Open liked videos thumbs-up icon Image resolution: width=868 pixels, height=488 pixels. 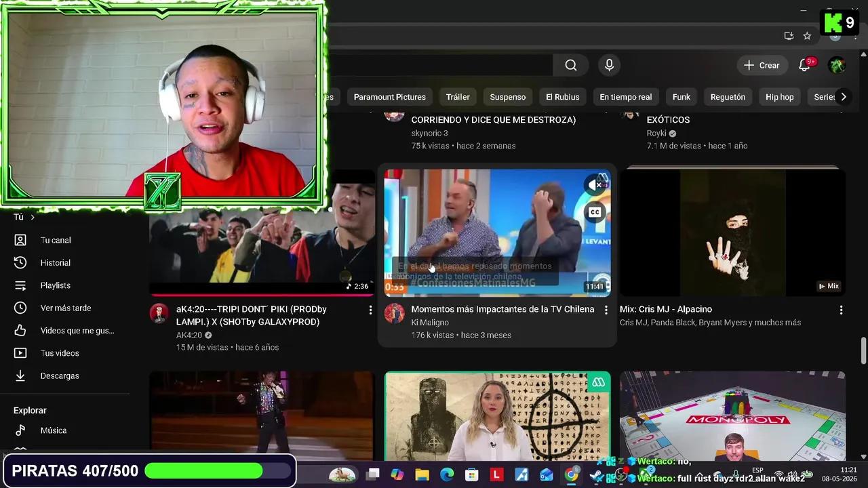tap(20, 331)
